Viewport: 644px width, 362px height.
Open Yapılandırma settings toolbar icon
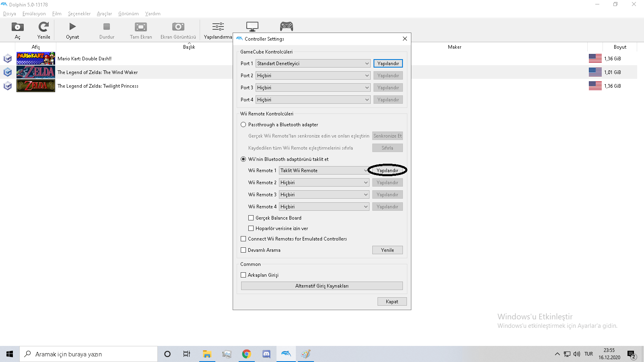tap(218, 27)
